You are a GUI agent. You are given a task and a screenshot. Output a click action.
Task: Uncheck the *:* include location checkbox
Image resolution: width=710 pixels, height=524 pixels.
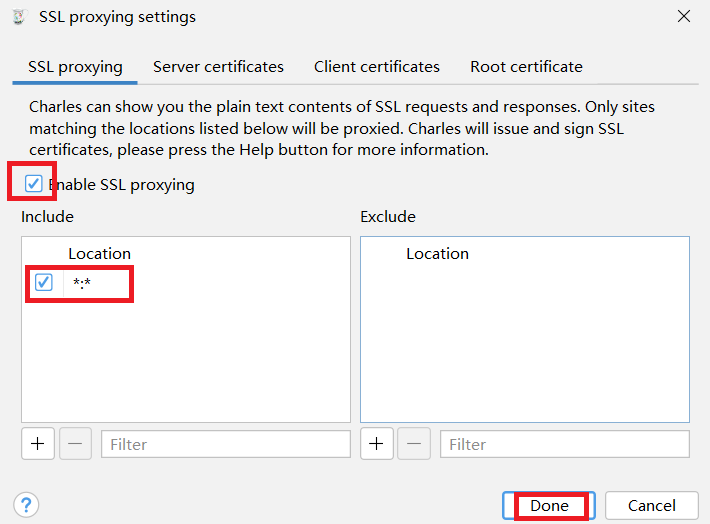point(44,283)
